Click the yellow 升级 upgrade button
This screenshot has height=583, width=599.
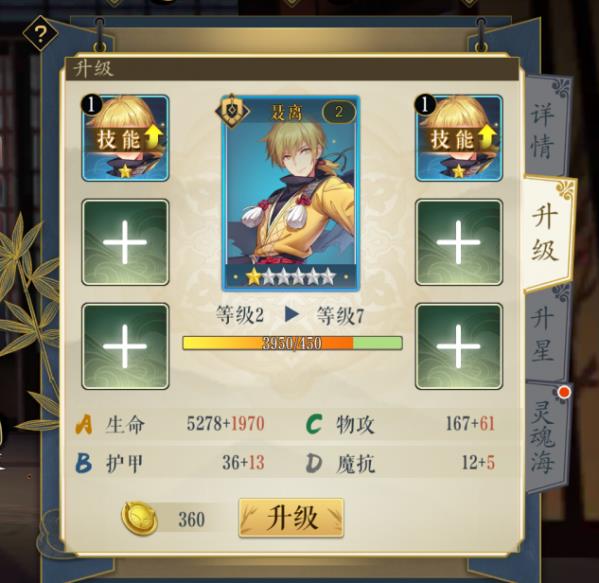point(291,518)
